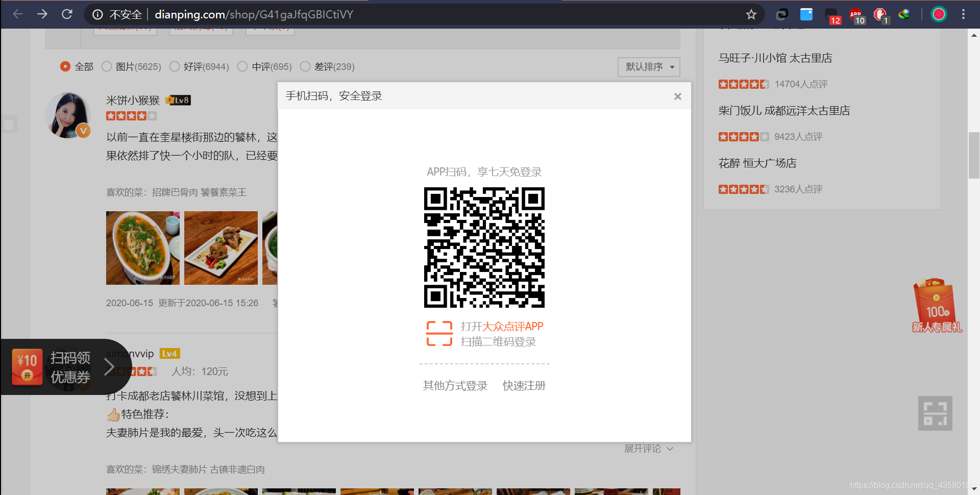
Task: Open the 默认排序 sort dropdown
Action: [649, 67]
